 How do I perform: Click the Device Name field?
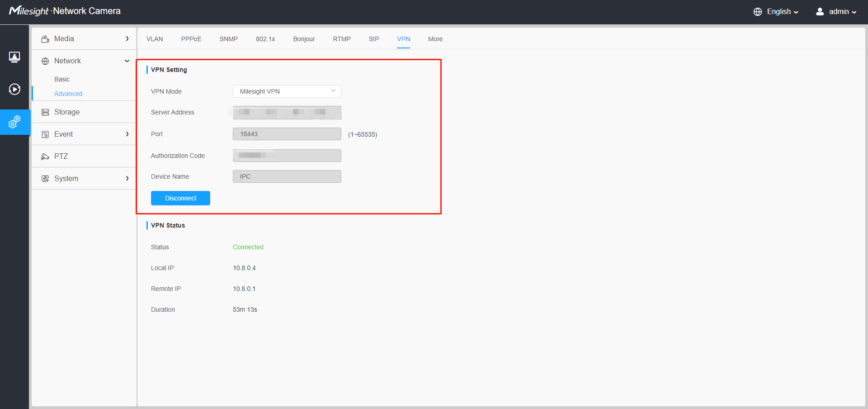point(287,176)
